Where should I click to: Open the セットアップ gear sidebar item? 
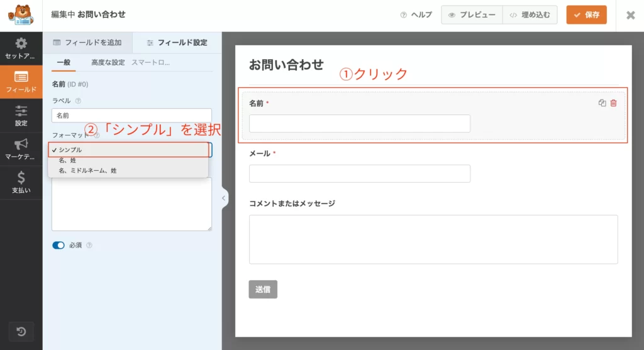[x=21, y=48]
